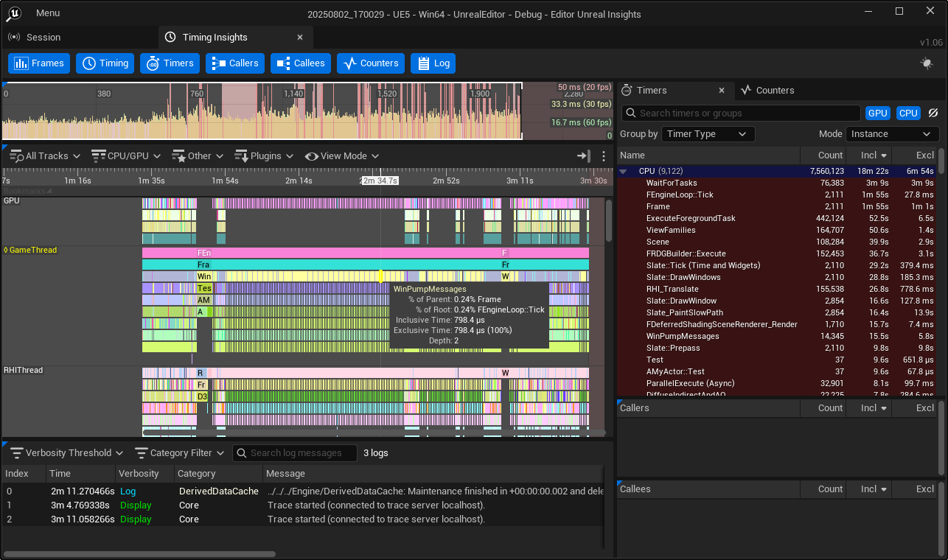This screenshot has height=560, width=948.
Task: Toggle the CPU timers filter
Action: pyautogui.click(x=908, y=113)
